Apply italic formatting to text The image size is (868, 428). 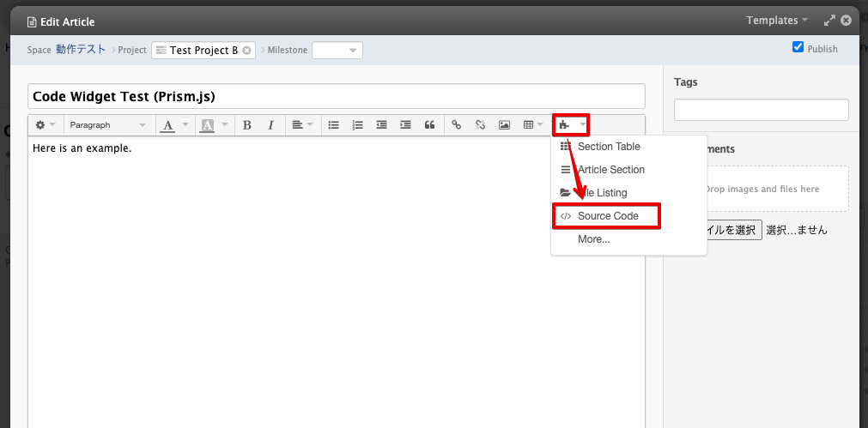[270, 125]
